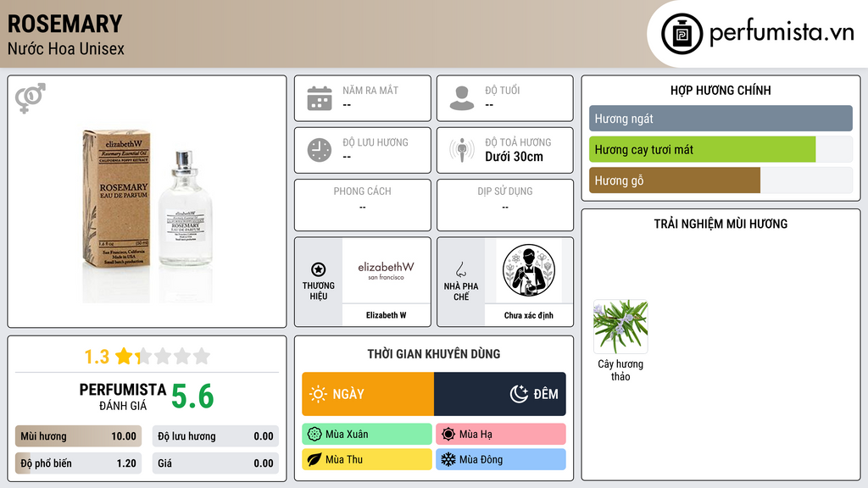Open the Elizabeth W brand name link
Image resolution: width=868 pixels, height=488 pixels.
[x=386, y=315]
